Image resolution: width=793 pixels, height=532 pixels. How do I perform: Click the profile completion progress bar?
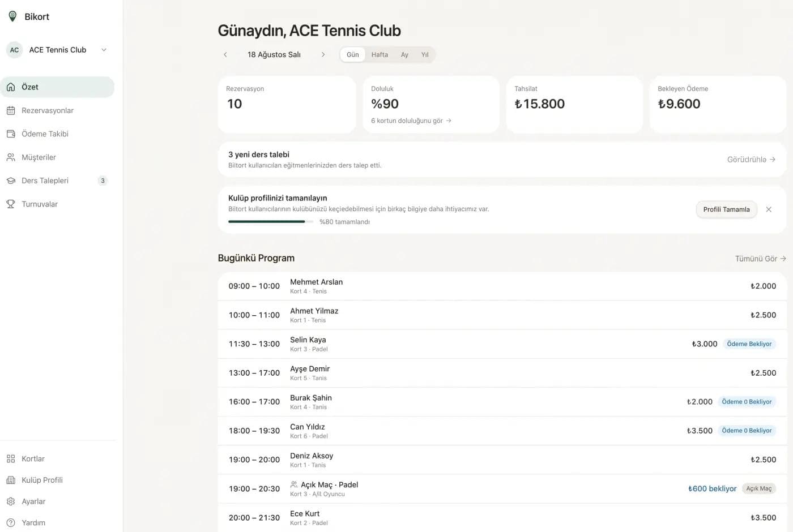pos(271,222)
